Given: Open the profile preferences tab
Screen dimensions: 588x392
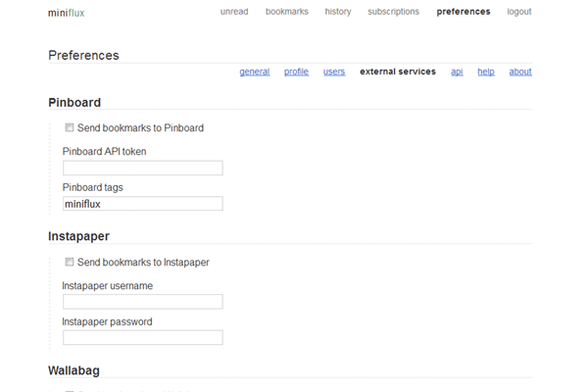Looking at the screenshot, I should (x=297, y=72).
